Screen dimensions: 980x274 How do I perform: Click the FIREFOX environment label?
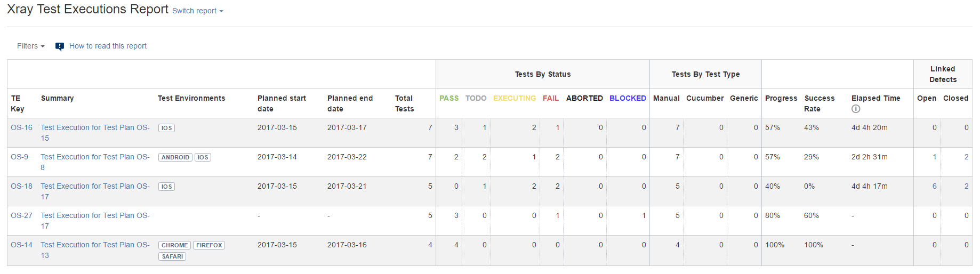pyautogui.click(x=209, y=245)
